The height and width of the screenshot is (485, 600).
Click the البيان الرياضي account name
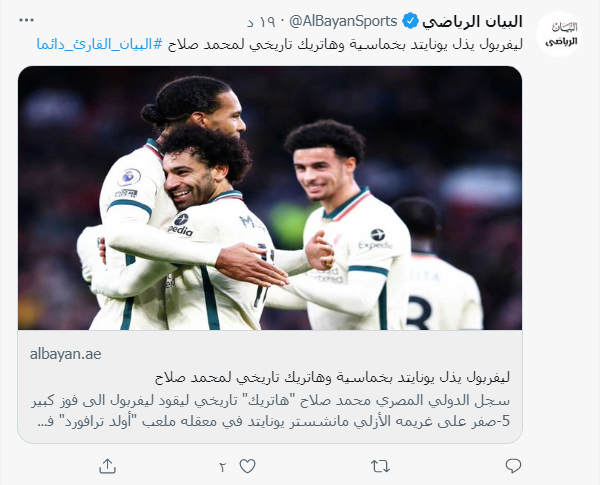pos(472,21)
